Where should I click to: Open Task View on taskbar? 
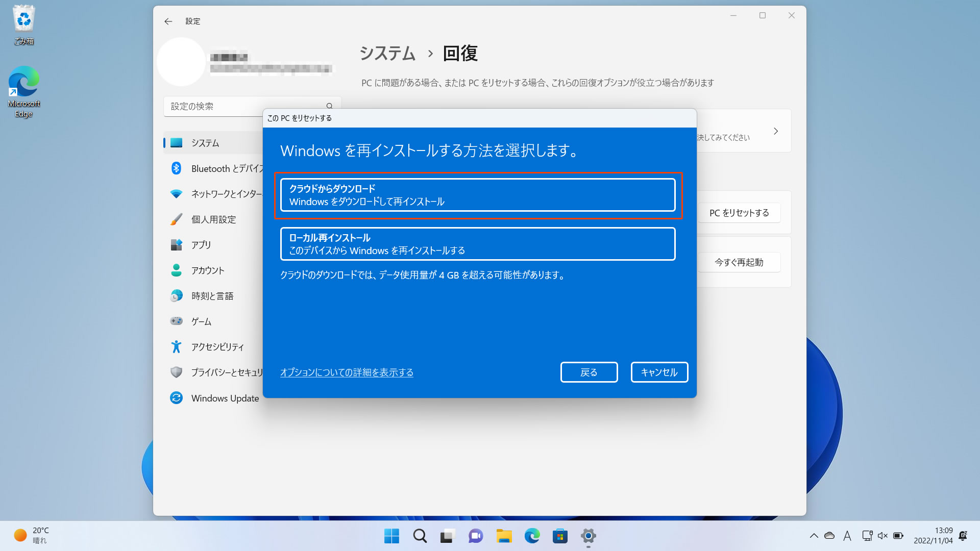tap(447, 536)
